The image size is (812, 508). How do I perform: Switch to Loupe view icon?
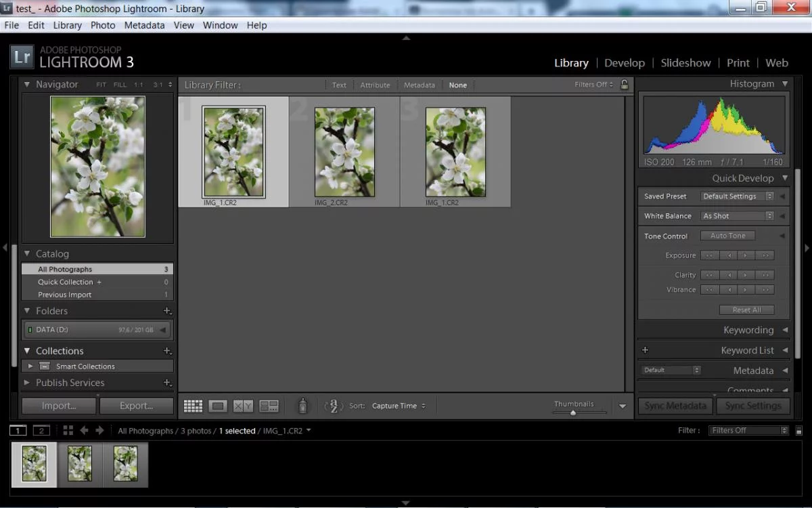218,406
